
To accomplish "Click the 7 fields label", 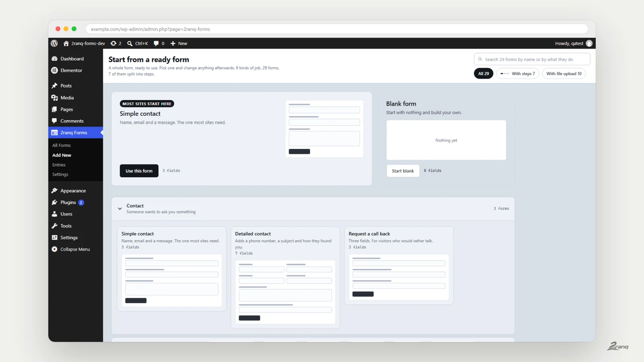I will [244, 253].
